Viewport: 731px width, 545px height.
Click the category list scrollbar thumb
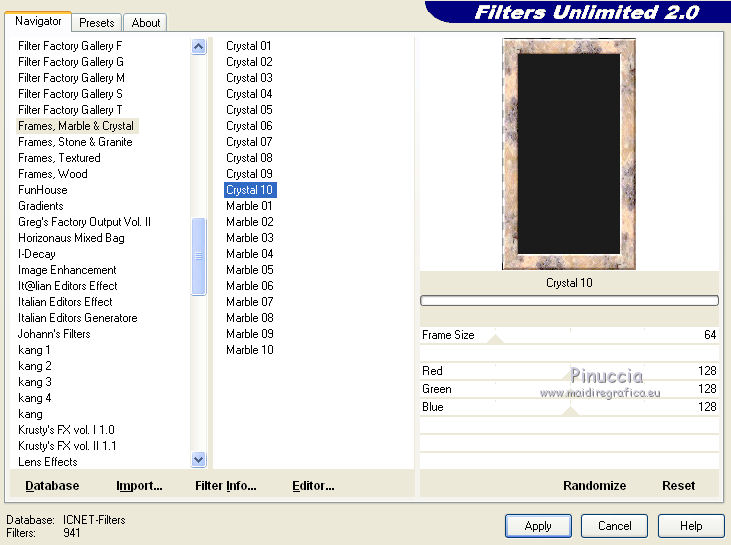pos(199,256)
